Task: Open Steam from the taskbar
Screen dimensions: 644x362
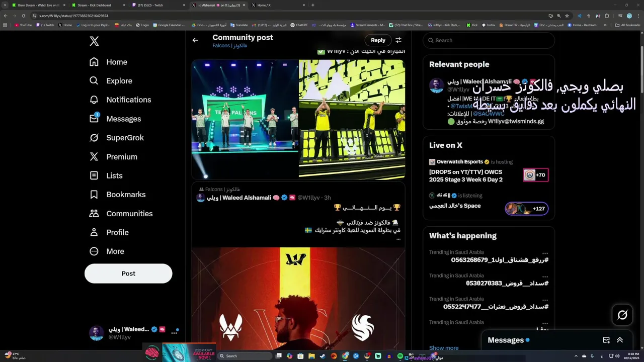Action: click(323, 356)
